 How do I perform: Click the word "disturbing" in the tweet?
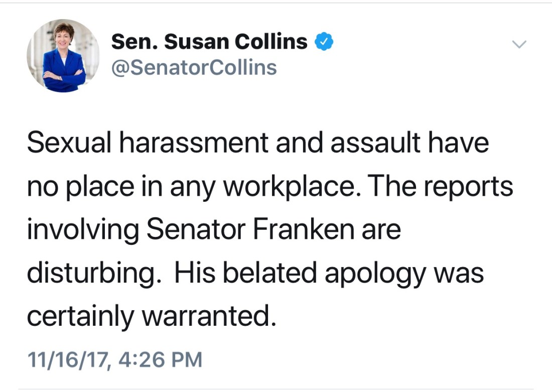point(92,273)
